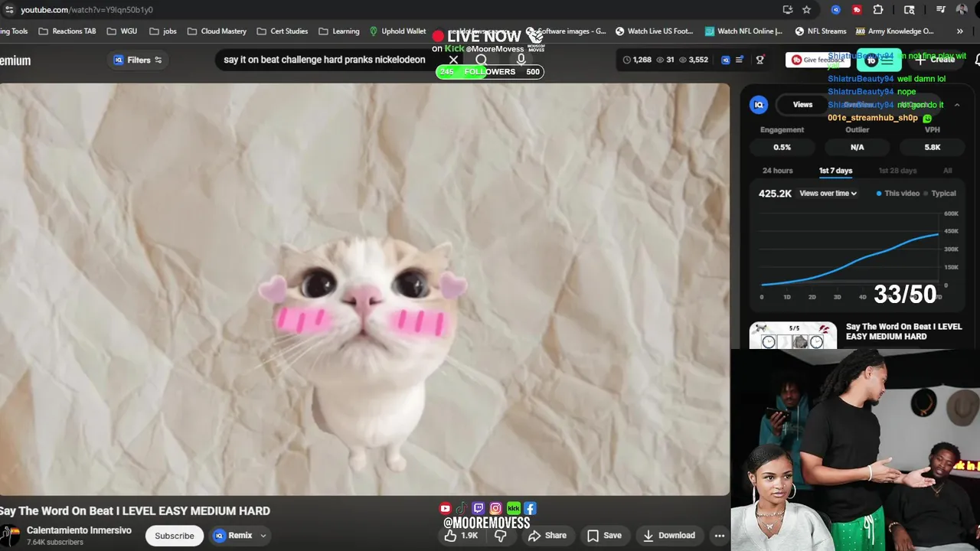Click the Engagement value 0.5%
This screenshot has height=551, width=980.
(782, 147)
